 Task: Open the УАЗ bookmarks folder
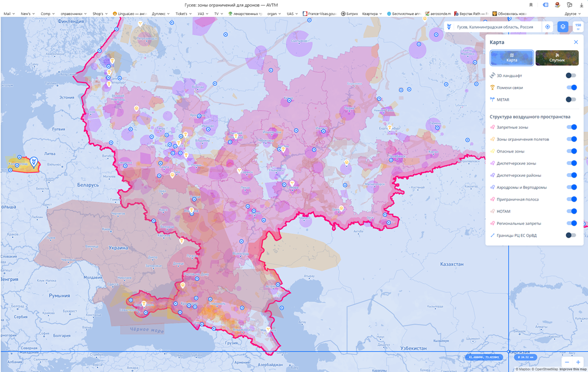click(x=203, y=13)
